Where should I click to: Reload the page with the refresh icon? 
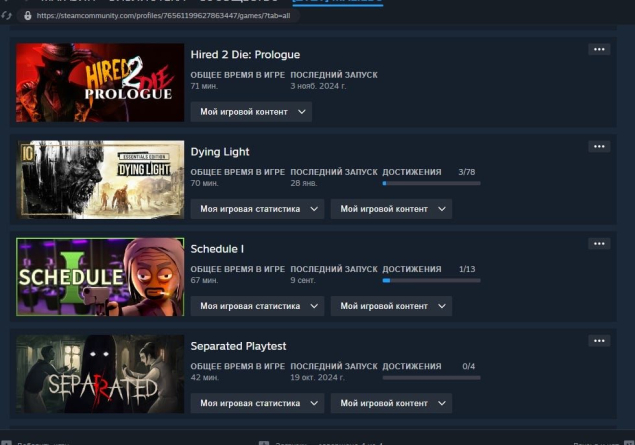(x=6, y=16)
